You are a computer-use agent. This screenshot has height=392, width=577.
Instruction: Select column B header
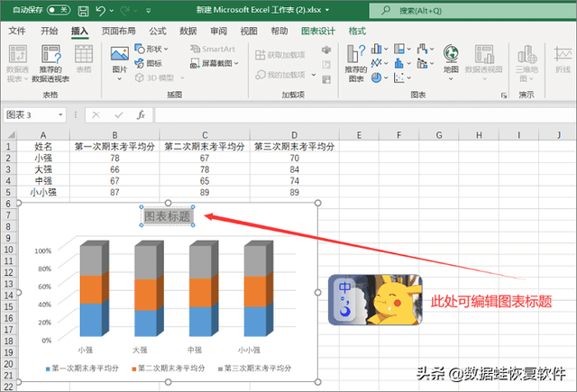[x=114, y=134]
